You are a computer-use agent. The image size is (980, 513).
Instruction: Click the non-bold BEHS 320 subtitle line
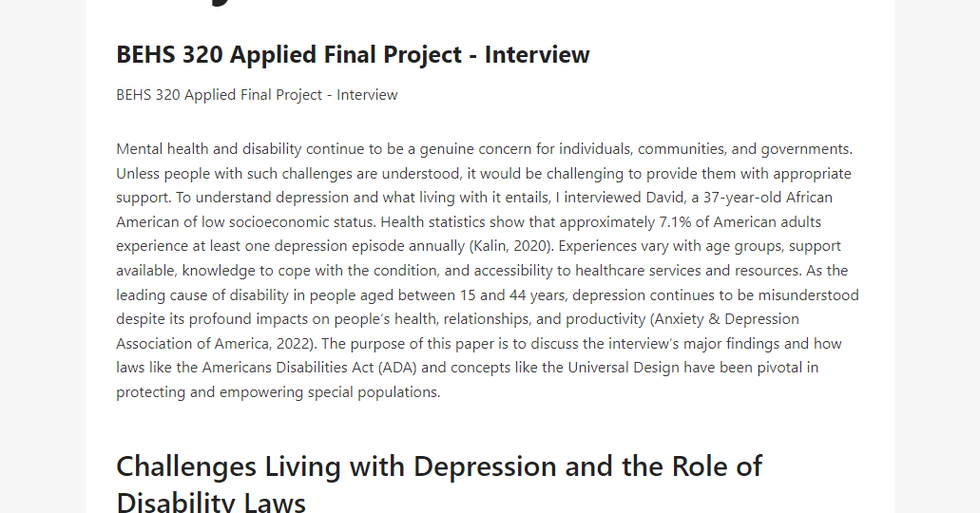257,94
